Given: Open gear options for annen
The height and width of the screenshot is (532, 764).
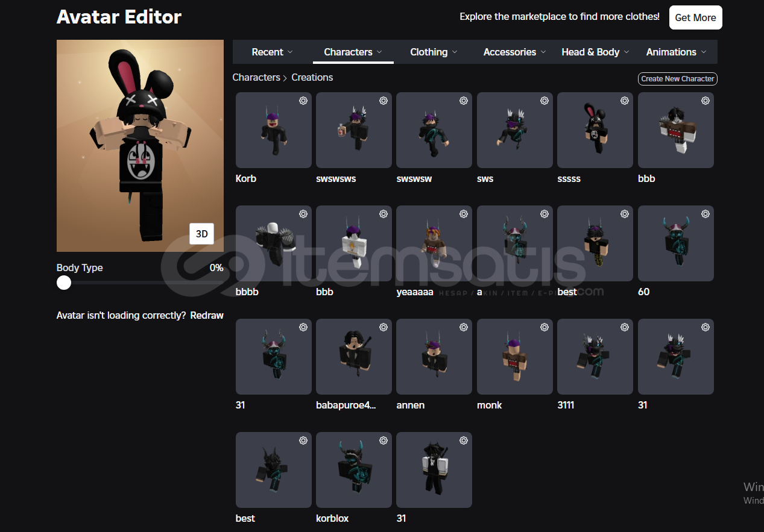Looking at the screenshot, I should click(464, 327).
